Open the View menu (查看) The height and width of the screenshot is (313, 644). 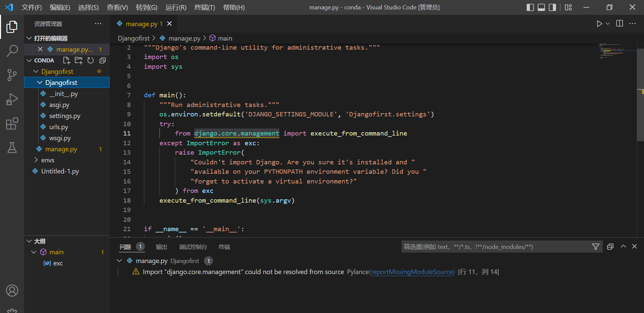[117, 7]
